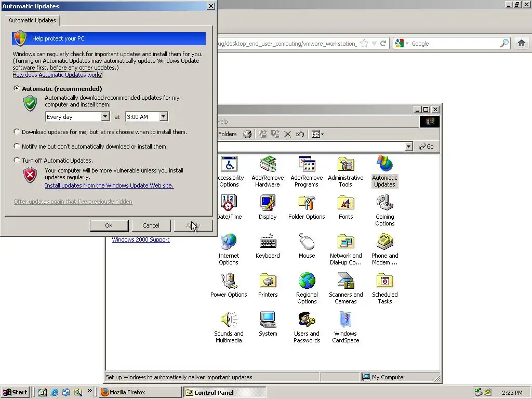Switch to Control Panel taskbar button
This screenshot has height=399, width=532.
tap(225, 393)
